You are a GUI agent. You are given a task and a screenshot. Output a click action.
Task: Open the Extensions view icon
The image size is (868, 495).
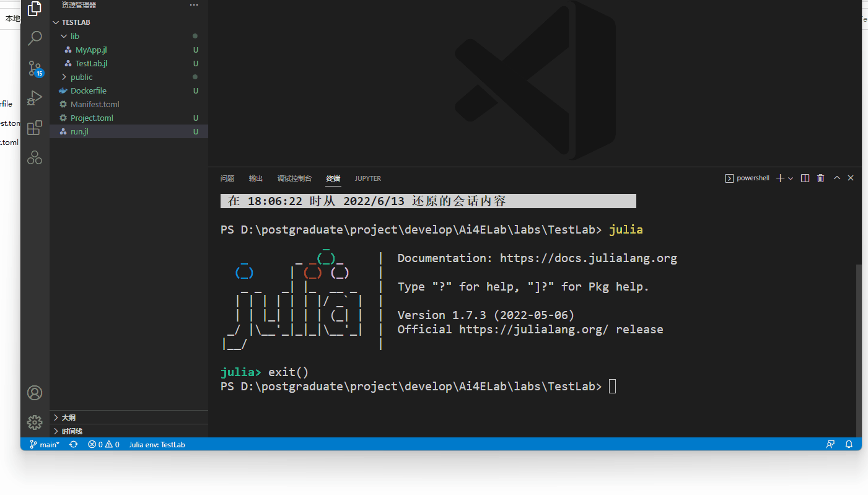(35, 128)
